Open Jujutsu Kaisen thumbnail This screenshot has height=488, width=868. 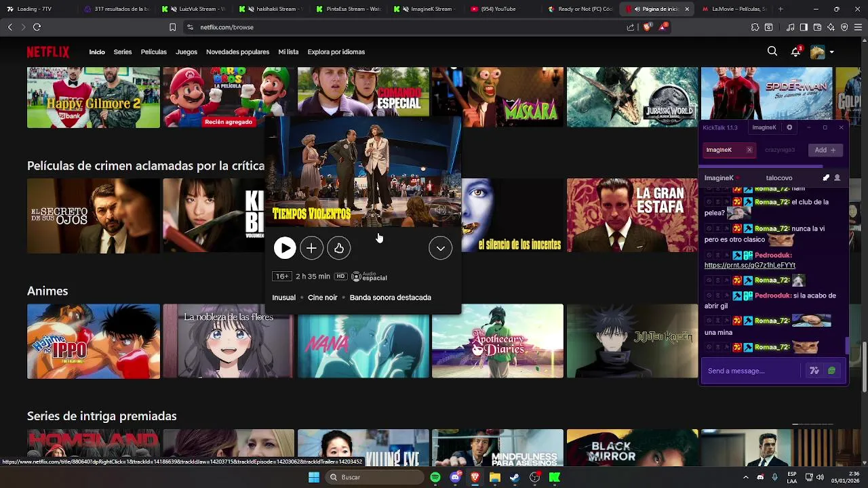[633, 341]
